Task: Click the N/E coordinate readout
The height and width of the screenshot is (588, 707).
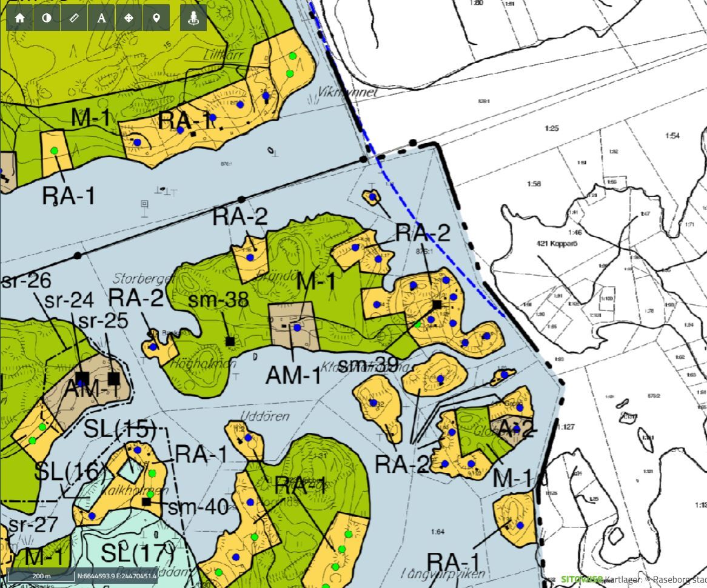Action: pyautogui.click(x=117, y=575)
